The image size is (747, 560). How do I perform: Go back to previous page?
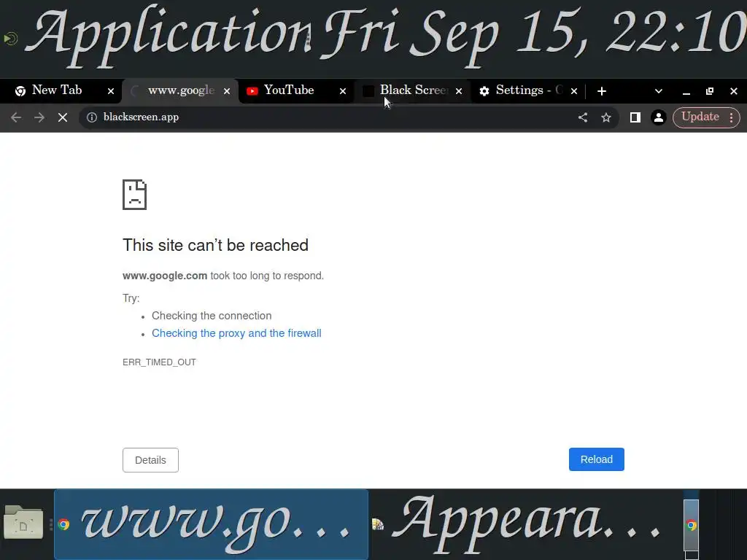(x=16, y=117)
